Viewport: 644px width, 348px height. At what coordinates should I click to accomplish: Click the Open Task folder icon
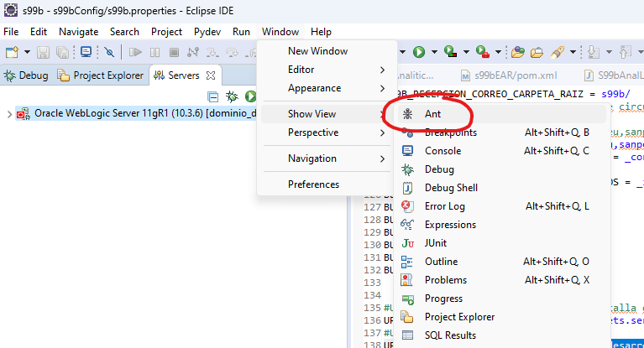point(537,52)
